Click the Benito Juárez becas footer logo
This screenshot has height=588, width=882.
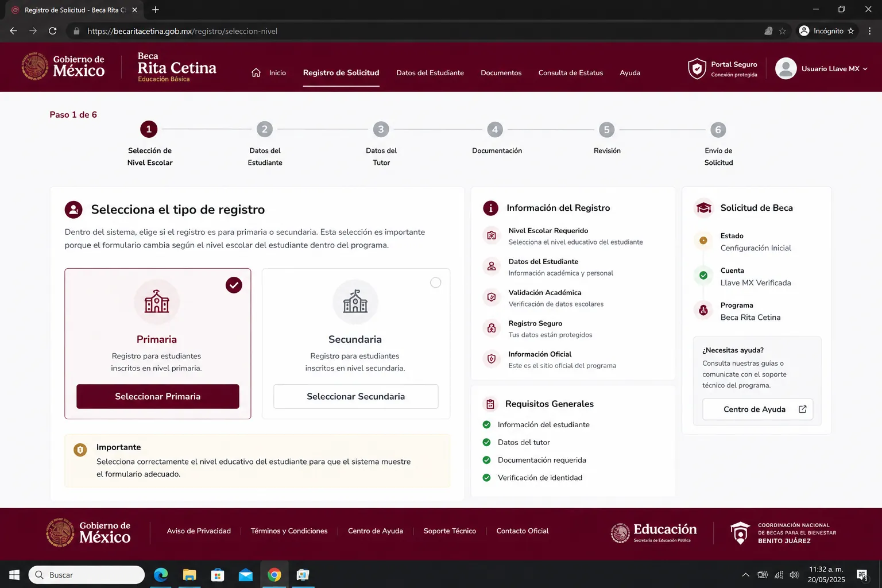click(x=783, y=533)
